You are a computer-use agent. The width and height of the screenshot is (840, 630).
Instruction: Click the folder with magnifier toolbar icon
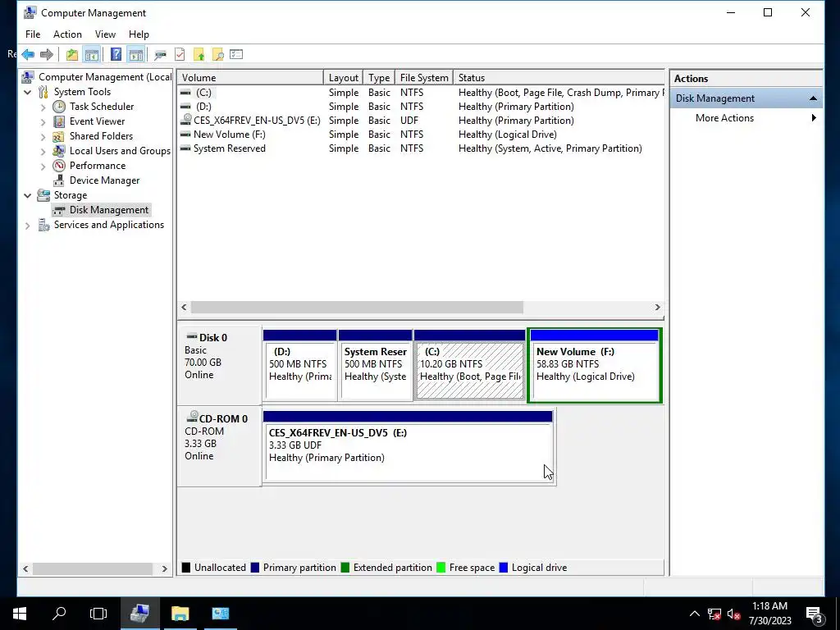pos(217,54)
